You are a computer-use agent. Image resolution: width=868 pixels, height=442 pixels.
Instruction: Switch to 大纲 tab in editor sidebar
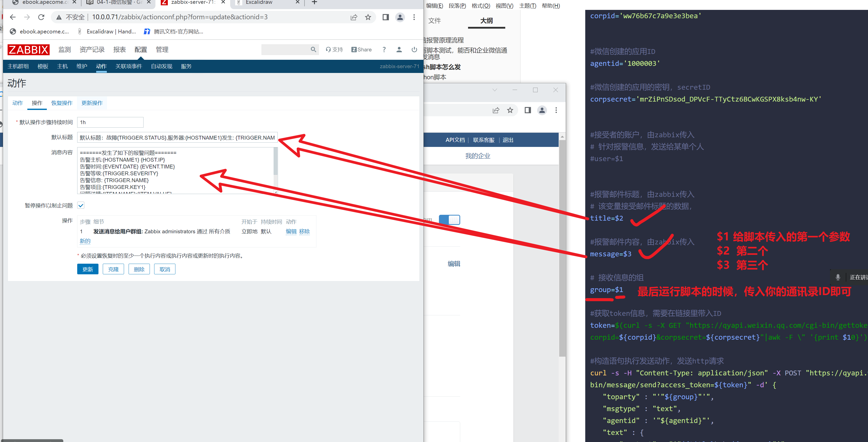[x=486, y=21]
